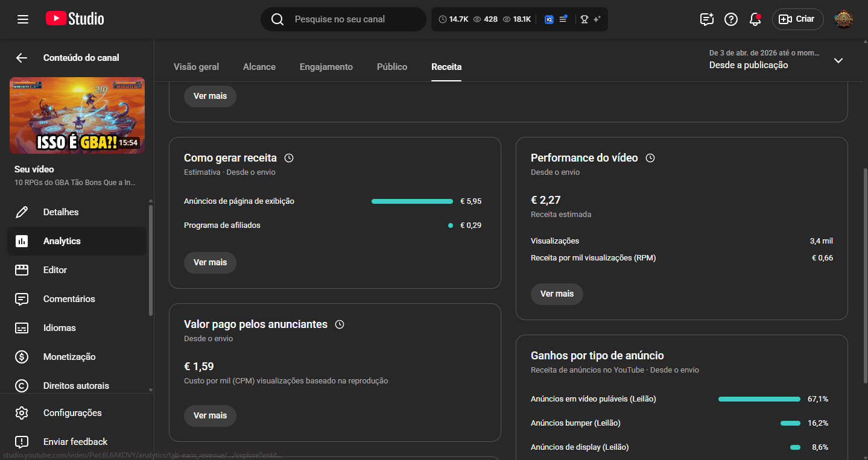Open the help question mark icon
This screenshot has height=460, width=868.
(x=730, y=19)
